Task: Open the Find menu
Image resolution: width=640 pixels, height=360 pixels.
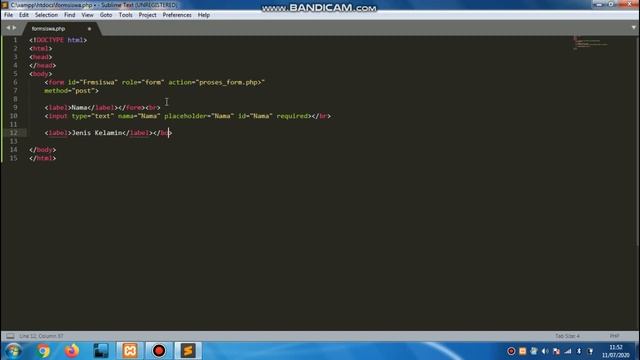Action: [69, 15]
